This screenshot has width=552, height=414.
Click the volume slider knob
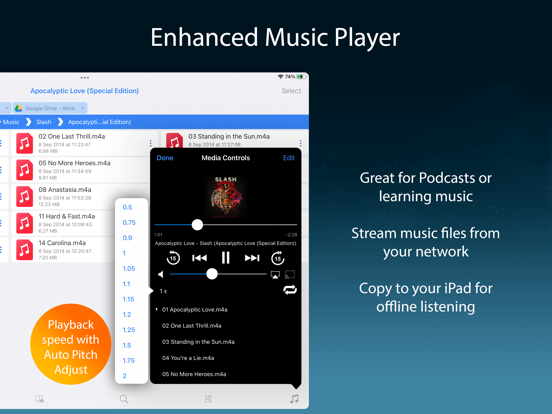(212, 274)
